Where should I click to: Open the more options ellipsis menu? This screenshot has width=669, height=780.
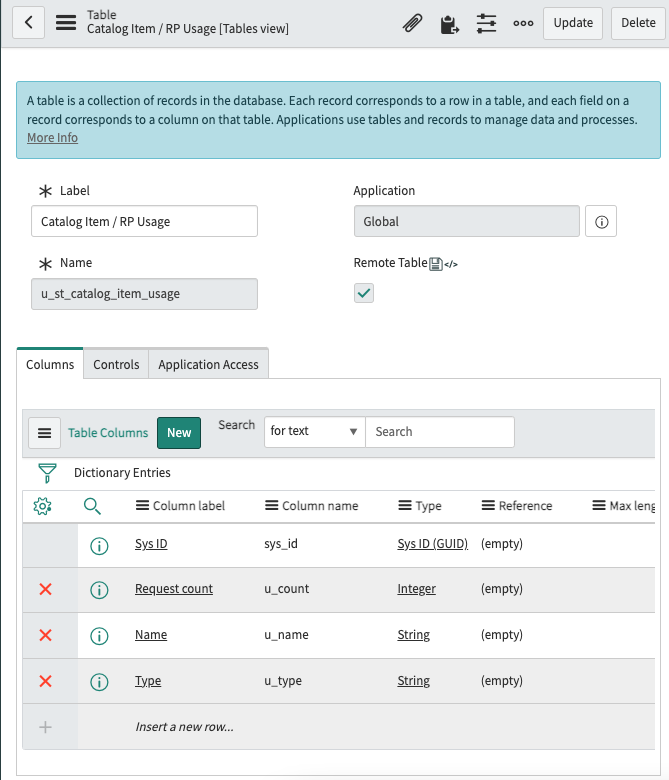click(x=522, y=23)
